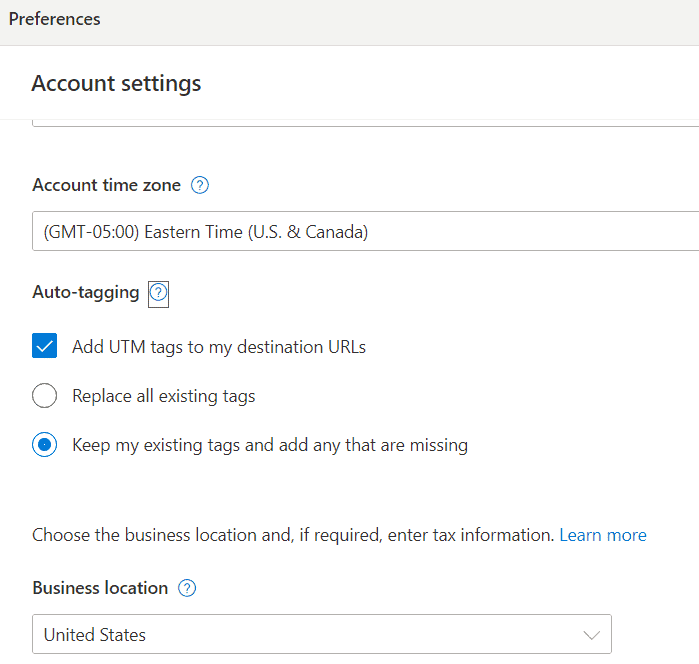
Task: Click the 'Replace all existing tags' label text
Action: pyautogui.click(x=163, y=396)
